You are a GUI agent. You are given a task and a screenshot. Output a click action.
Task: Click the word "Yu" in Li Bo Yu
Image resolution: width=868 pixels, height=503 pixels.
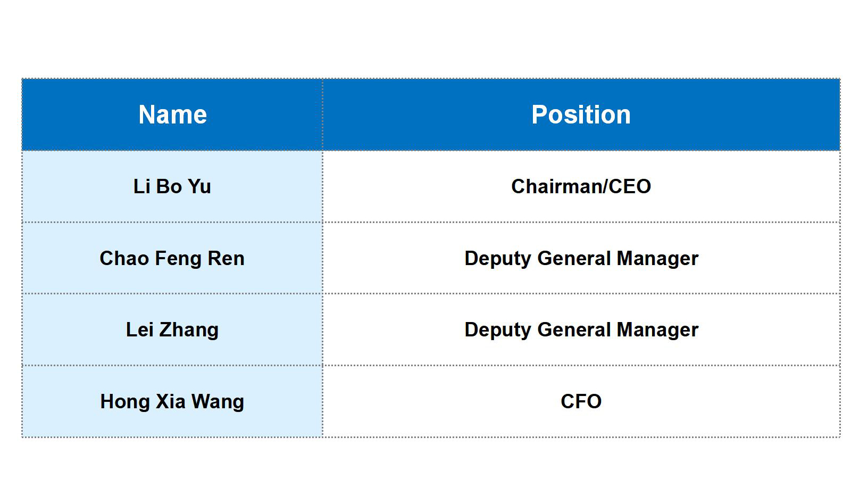[x=199, y=187]
